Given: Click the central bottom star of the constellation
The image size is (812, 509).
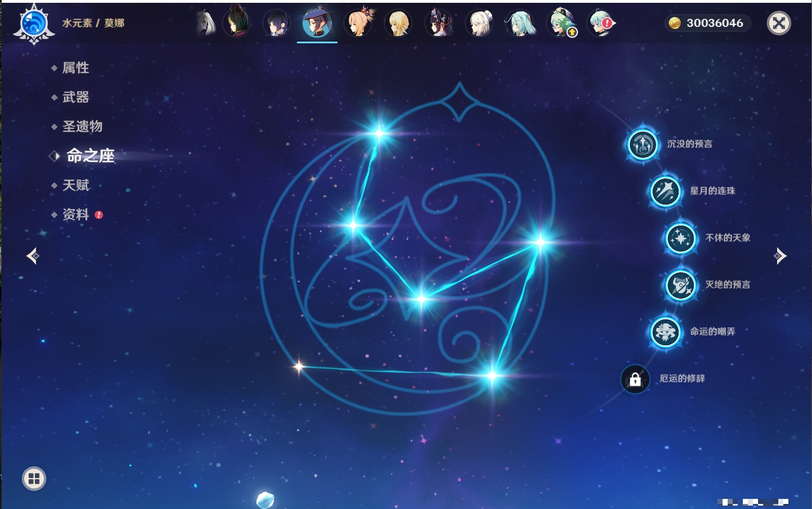Looking at the screenshot, I should tap(421, 299).
